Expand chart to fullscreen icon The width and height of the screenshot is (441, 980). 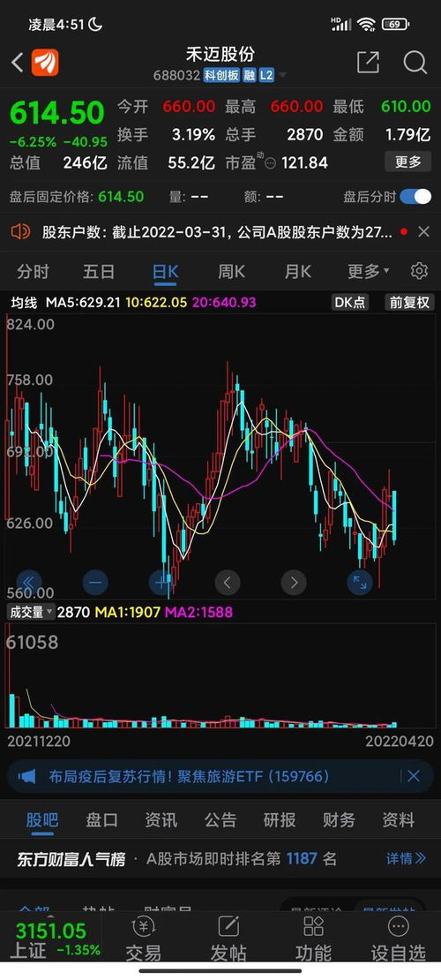pos(360,583)
